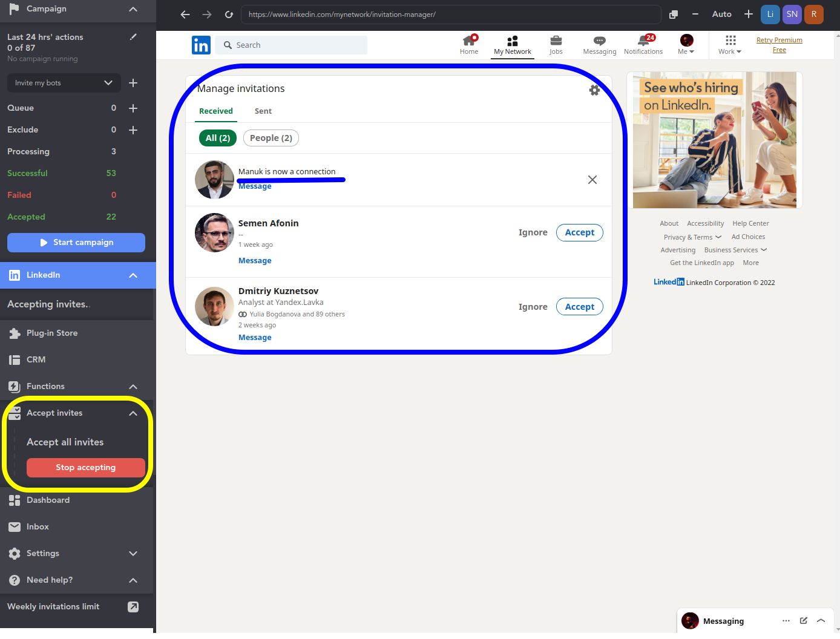Screen dimensions: 840x639
Task: Ignore Dmitriy Kuznetsov's invitation
Action: (x=533, y=307)
